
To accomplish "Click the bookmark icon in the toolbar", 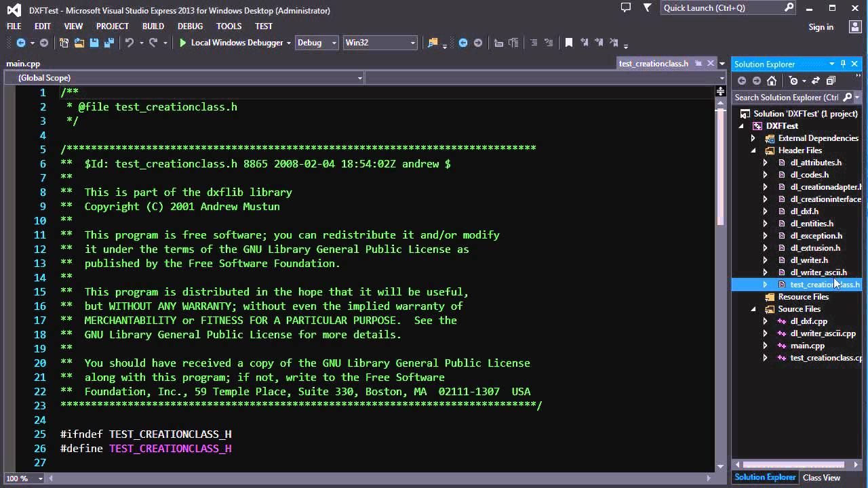I will coord(569,43).
